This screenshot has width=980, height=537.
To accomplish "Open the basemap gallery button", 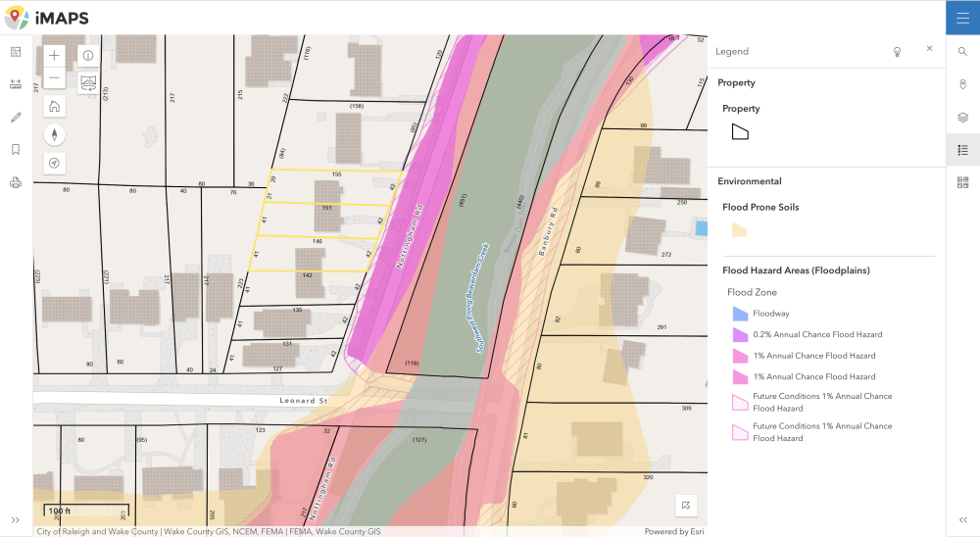I will click(87, 83).
